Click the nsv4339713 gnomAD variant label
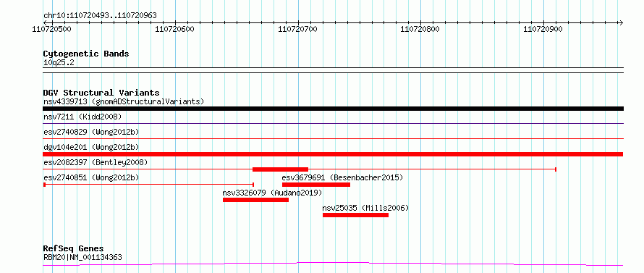This screenshot has height=273, width=644. pos(124,101)
